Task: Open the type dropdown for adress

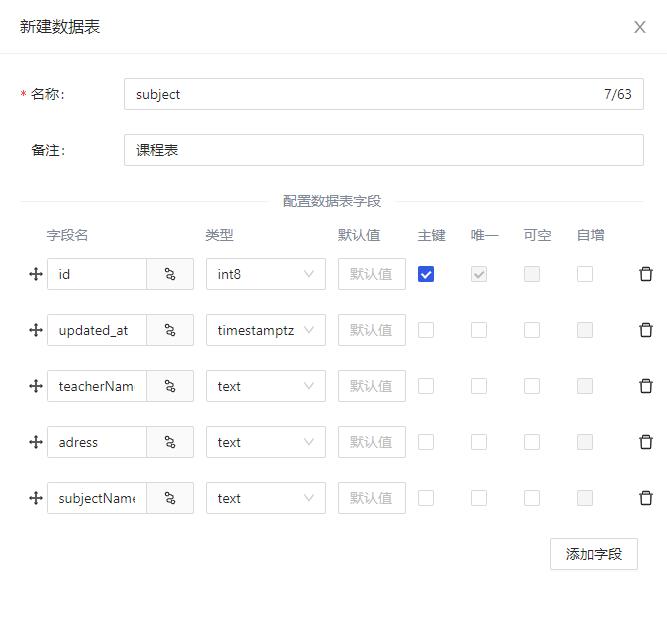Action: (x=266, y=442)
